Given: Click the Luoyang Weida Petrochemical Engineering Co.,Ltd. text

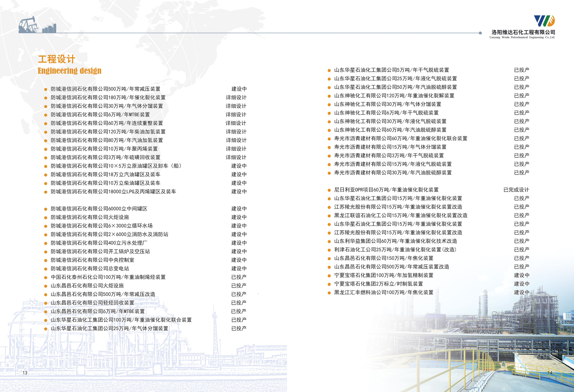Looking at the screenshot, I should 522,37.
